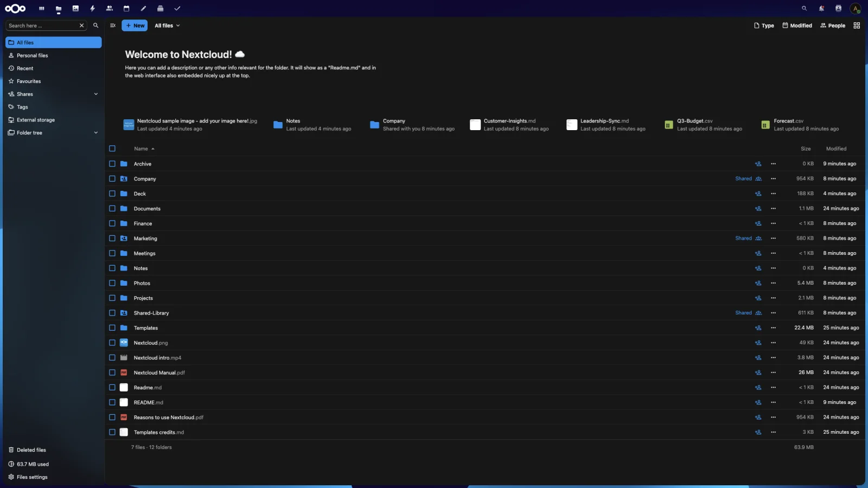Clear the sidebar search field with the X
The width and height of the screenshot is (868, 488).
coord(81,25)
